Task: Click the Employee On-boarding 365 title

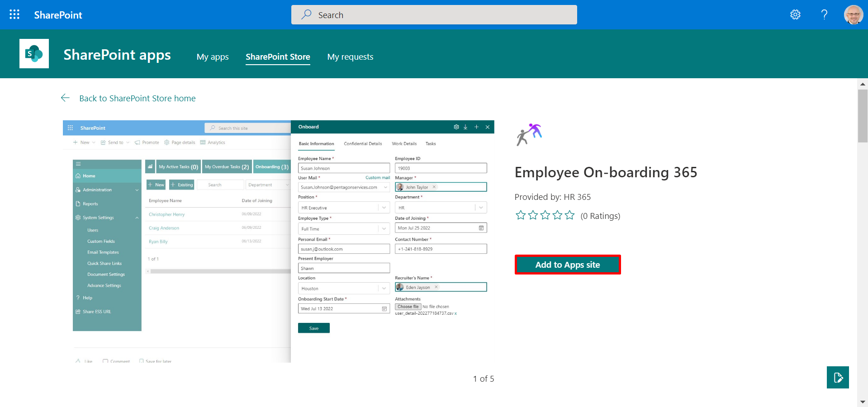Action: 606,172
